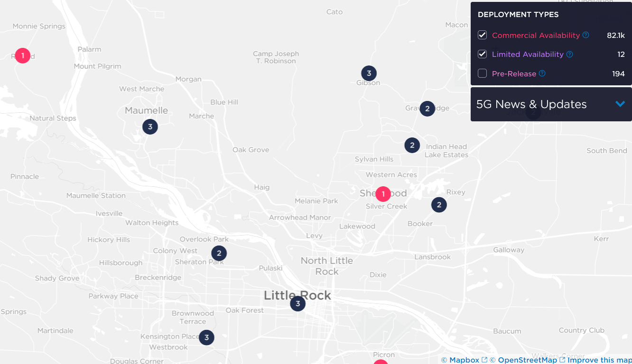
Task: Enable the Pre-Release checkbox
Action: click(483, 73)
